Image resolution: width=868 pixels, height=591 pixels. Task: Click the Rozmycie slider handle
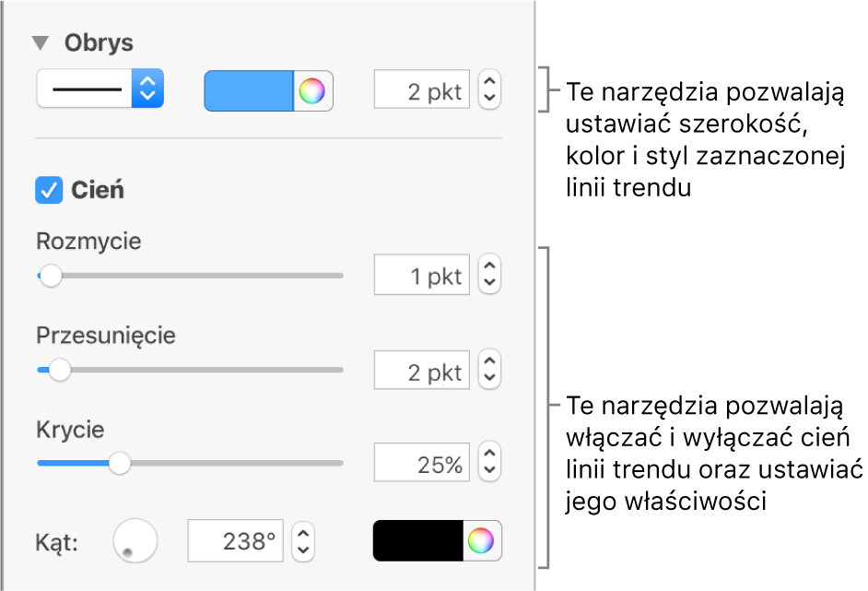pos(51,275)
